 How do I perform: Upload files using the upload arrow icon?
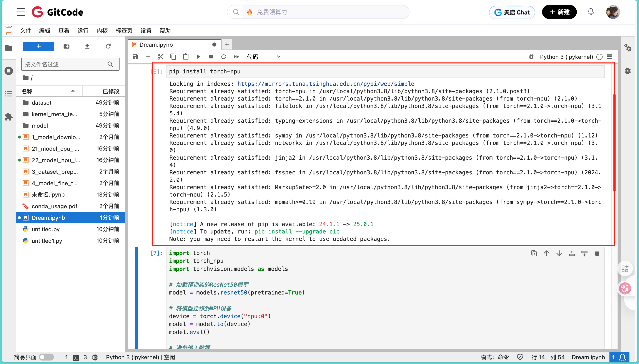click(x=87, y=46)
